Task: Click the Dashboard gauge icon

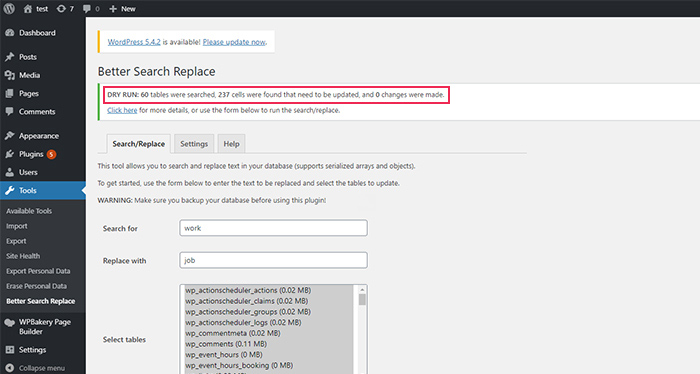Action: [x=9, y=33]
